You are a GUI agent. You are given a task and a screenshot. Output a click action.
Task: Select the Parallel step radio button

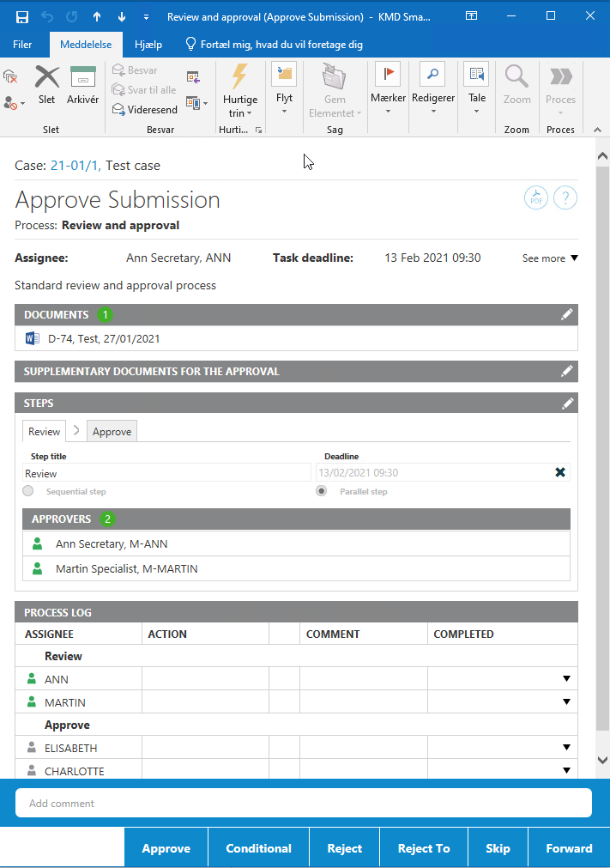tap(322, 491)
